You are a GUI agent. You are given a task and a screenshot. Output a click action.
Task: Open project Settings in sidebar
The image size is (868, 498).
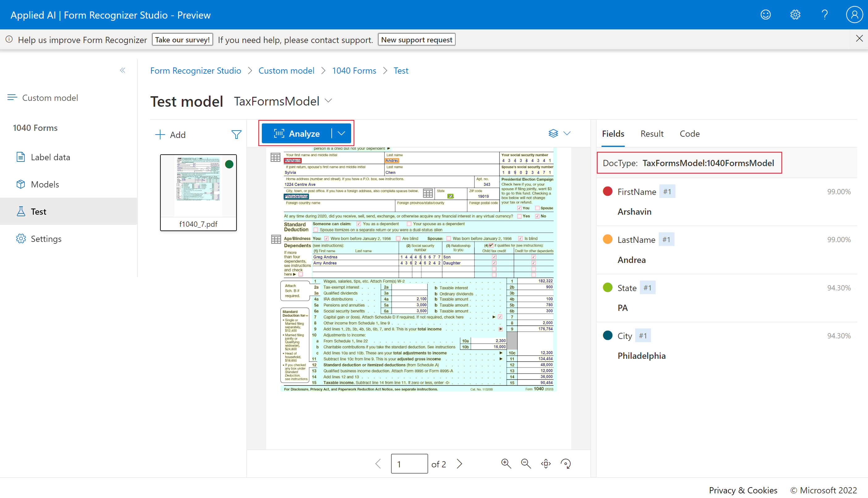coord(39,239)
